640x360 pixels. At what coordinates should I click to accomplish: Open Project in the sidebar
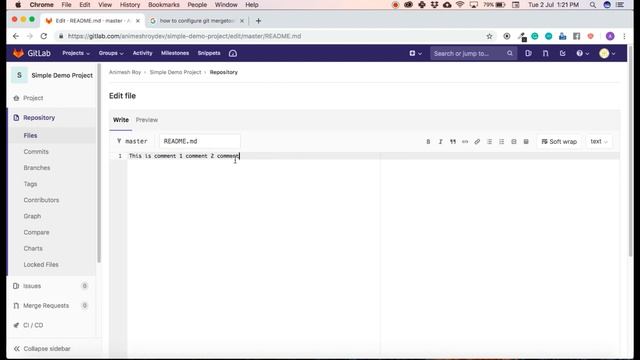(x=33, y=98)
